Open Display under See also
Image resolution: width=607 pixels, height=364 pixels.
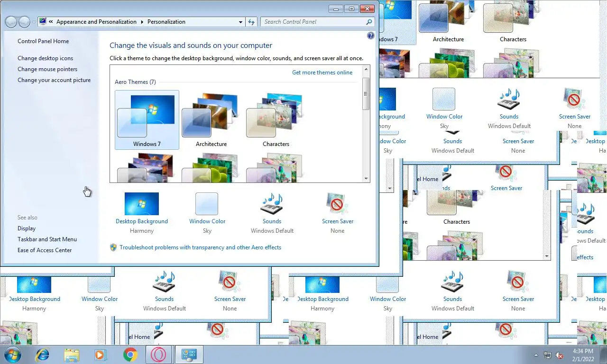pos(27,228)
